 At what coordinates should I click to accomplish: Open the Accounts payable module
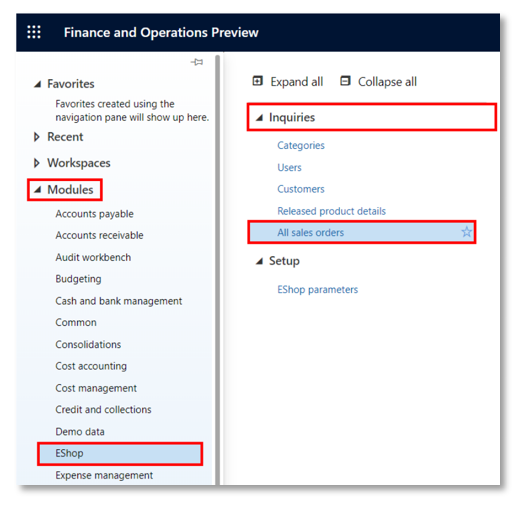point(95,214)
